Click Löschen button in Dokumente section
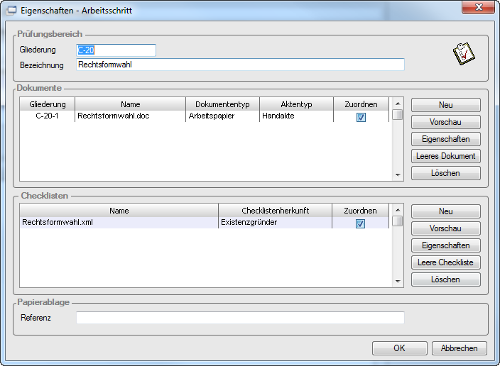This screenshot has width=500, height=366. coord(446,173)
